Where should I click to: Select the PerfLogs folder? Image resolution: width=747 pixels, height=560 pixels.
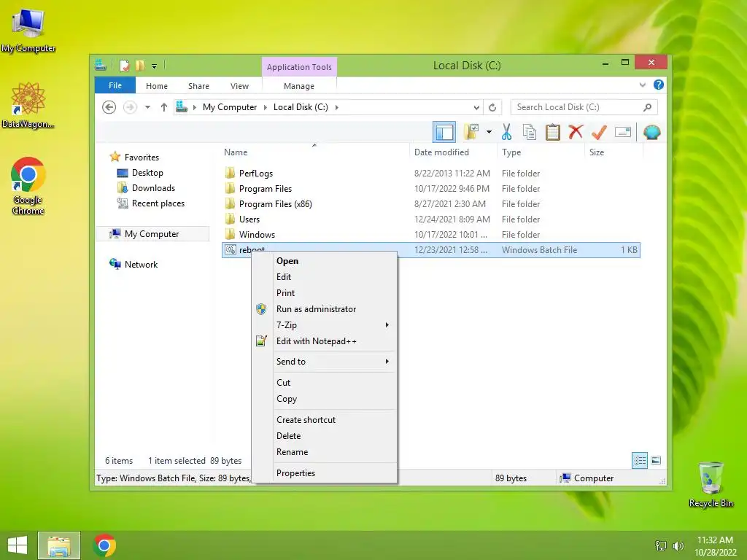pyautogui.click(x=249, y=174)
